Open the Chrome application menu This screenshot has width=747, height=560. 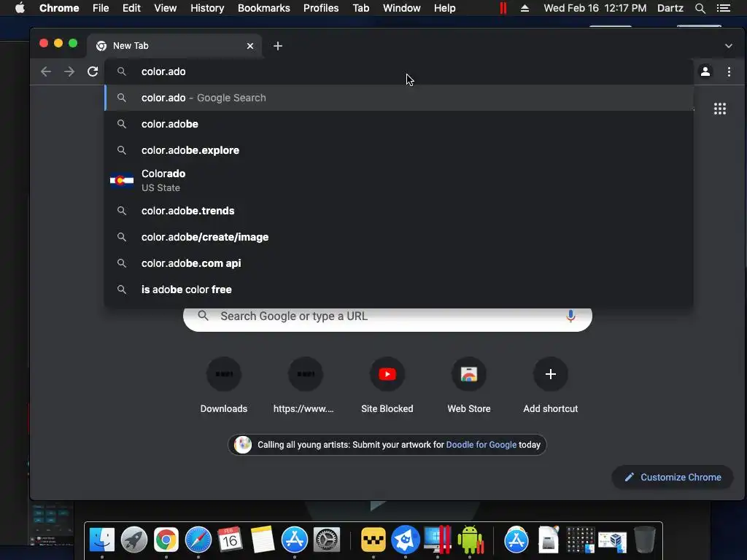[x=59, y=8]
